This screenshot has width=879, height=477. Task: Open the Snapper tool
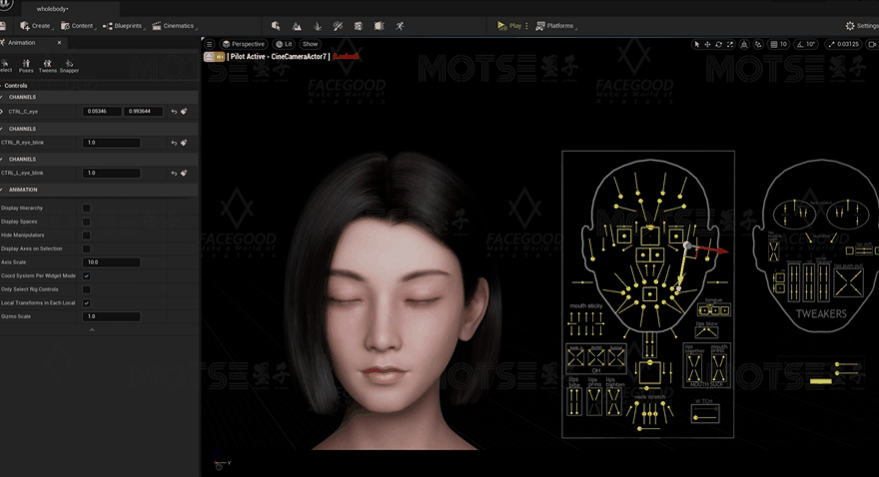pyautogui.click(x=69, y=66)
